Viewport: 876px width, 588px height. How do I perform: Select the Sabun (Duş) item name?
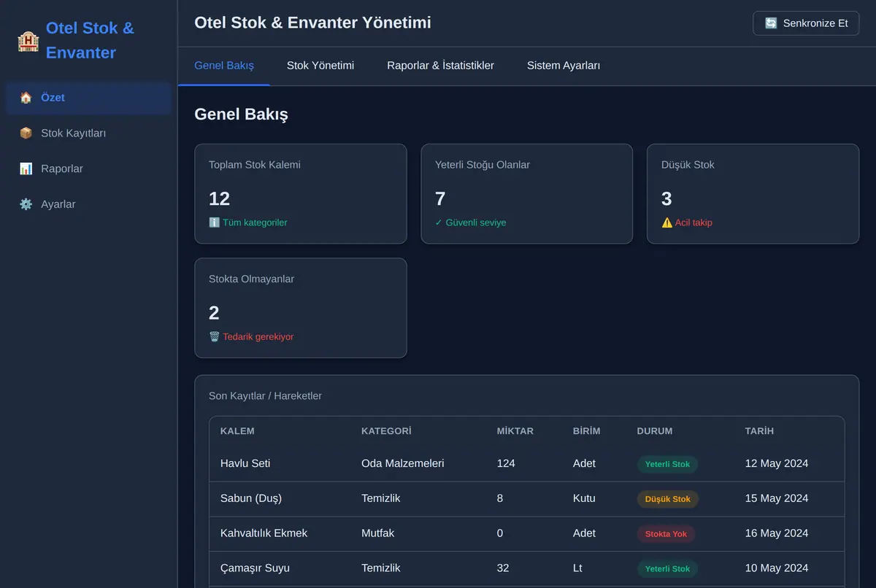[251, 499]
